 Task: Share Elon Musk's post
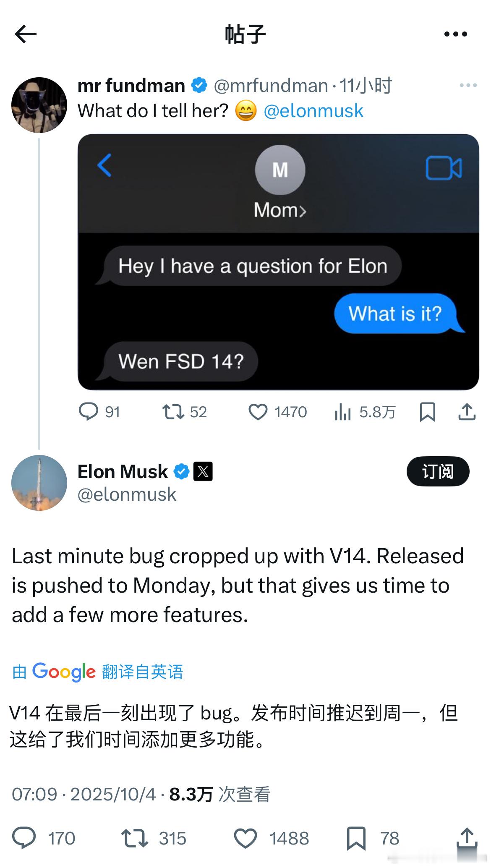click(467, 838)
